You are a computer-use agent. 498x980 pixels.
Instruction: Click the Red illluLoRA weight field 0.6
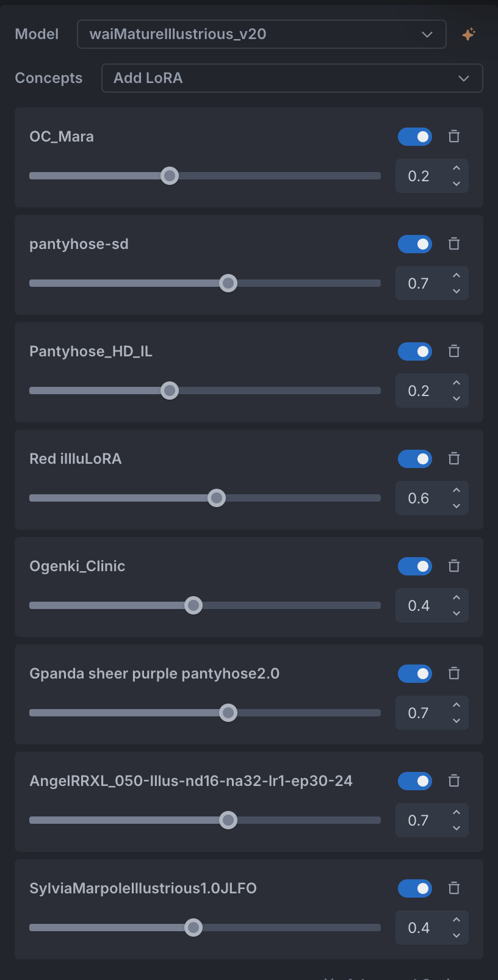(x=419, y=498)
